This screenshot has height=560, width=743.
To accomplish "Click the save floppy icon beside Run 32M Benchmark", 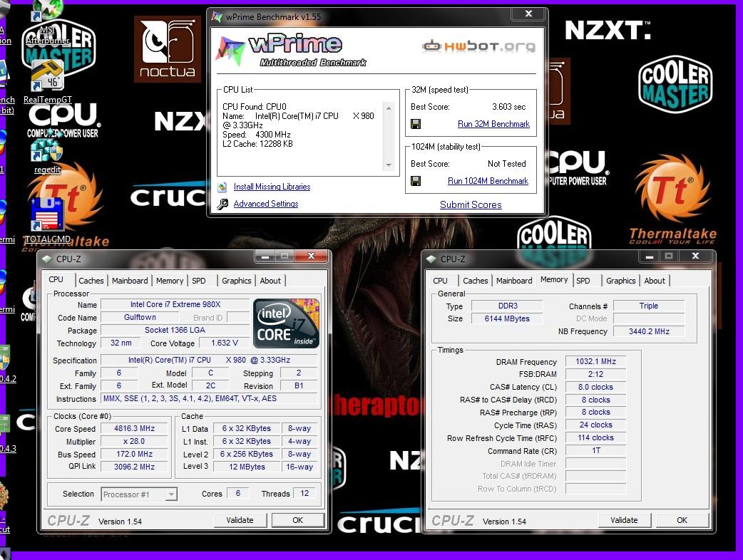I will tap(416, 124).
